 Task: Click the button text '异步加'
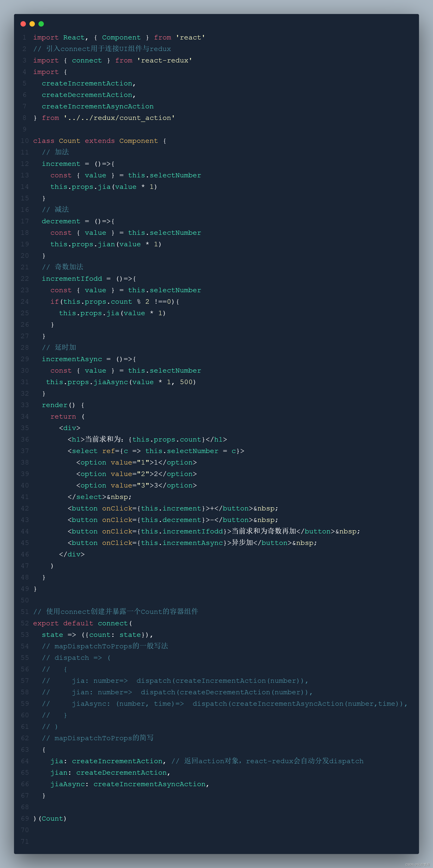[242, 542]
